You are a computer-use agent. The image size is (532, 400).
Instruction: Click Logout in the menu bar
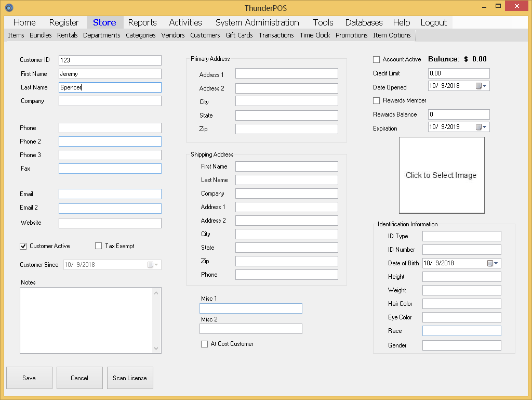434,22
